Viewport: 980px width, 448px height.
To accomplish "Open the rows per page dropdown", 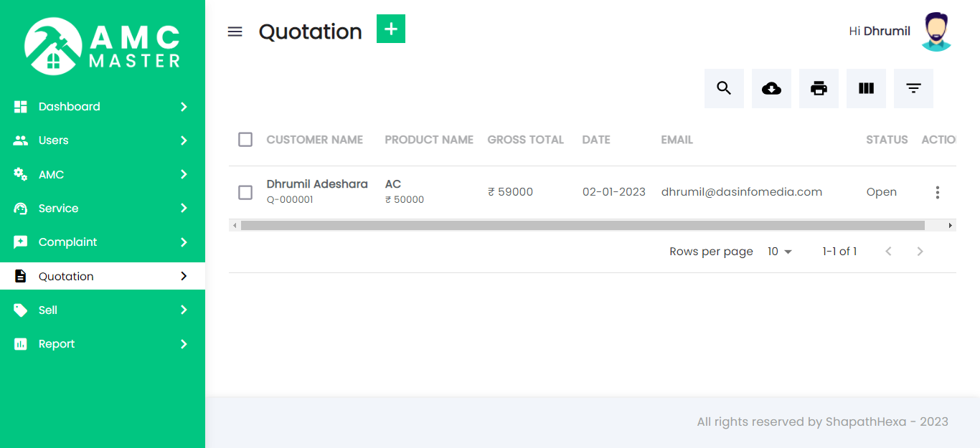I will tap(779, 252).
